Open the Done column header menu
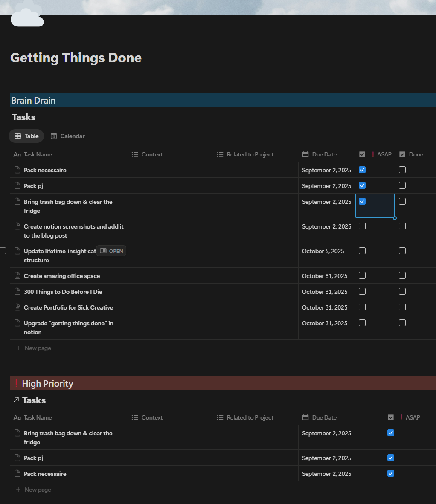Image resolution: width=436 pixels, height=504 pixels. [x=416, y=154]
